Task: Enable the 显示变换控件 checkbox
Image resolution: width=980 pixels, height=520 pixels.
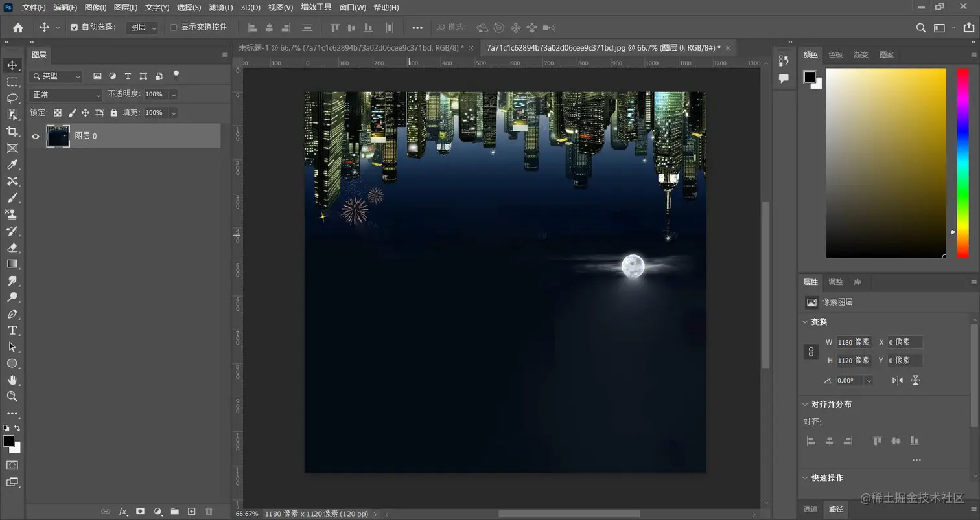Action: pos(173,27)
